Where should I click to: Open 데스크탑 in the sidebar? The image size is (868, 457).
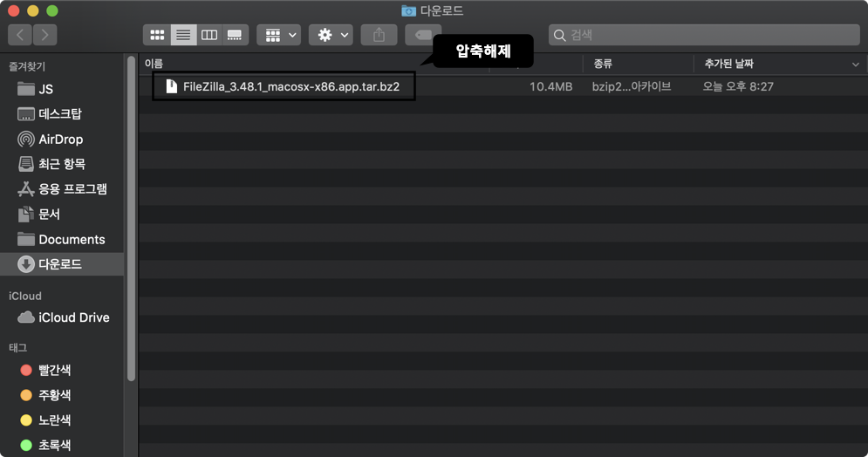pyautogui.click(x=62, y=114)
